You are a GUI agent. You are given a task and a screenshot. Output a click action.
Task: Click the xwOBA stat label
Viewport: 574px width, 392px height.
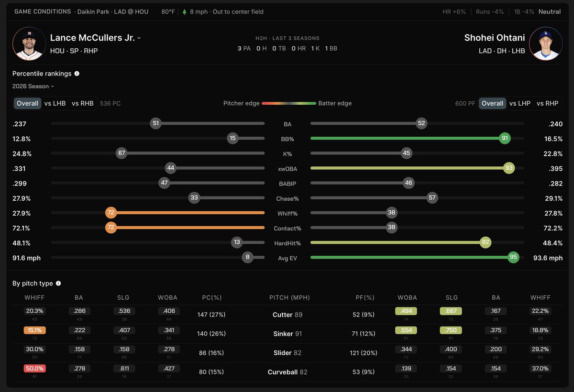[287, 169]
